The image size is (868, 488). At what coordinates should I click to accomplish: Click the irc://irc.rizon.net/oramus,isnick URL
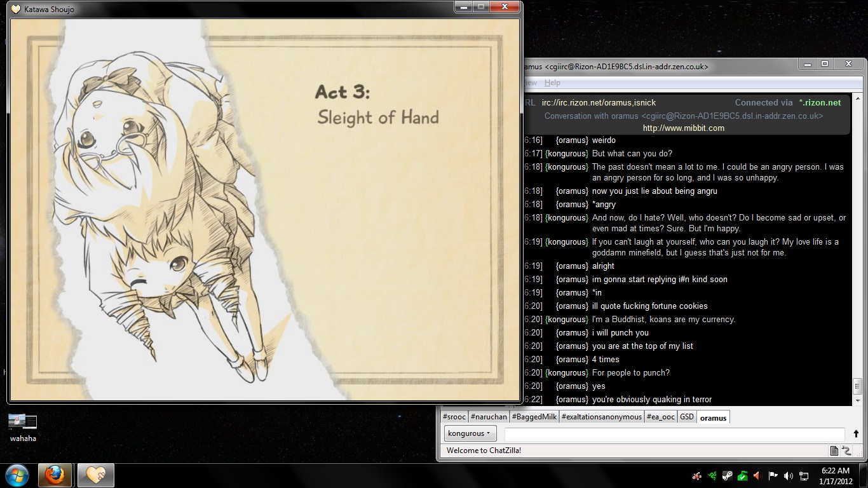(599, 102)
